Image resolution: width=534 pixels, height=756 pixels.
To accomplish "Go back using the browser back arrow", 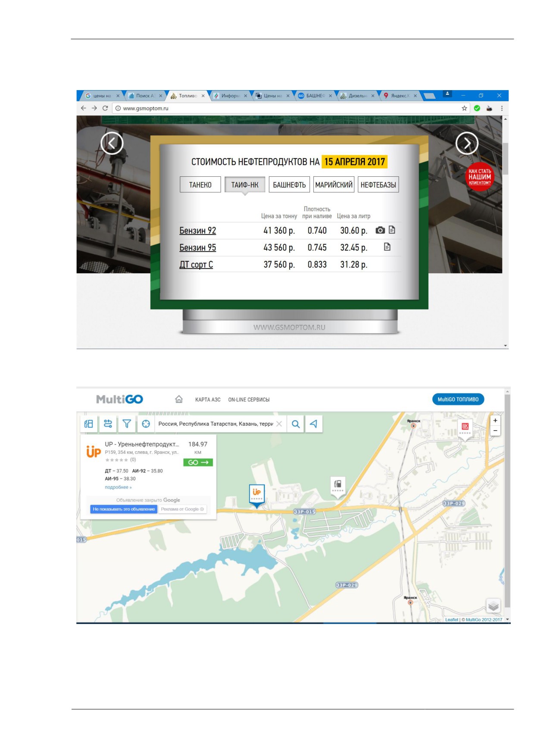I will click(84, 108).
